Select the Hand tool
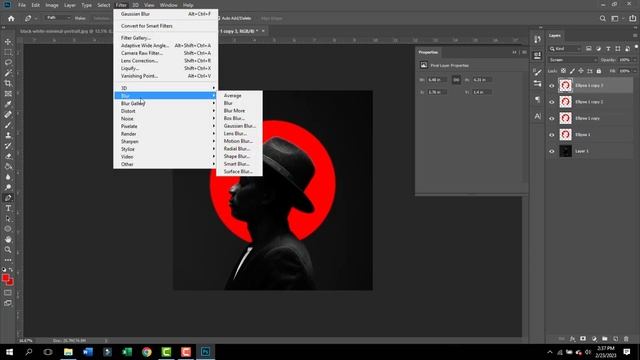Viewport: 640px width, 360px height. [x=8, y=240]
